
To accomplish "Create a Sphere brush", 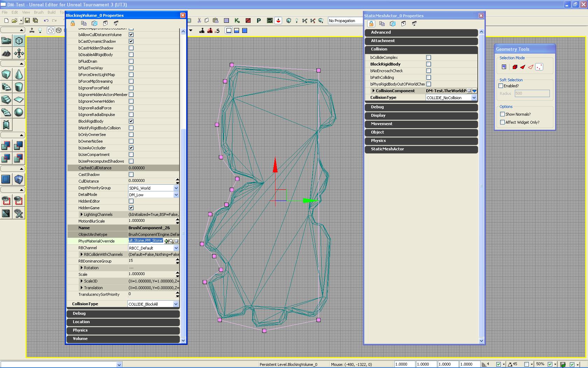I will click(19, 112).
